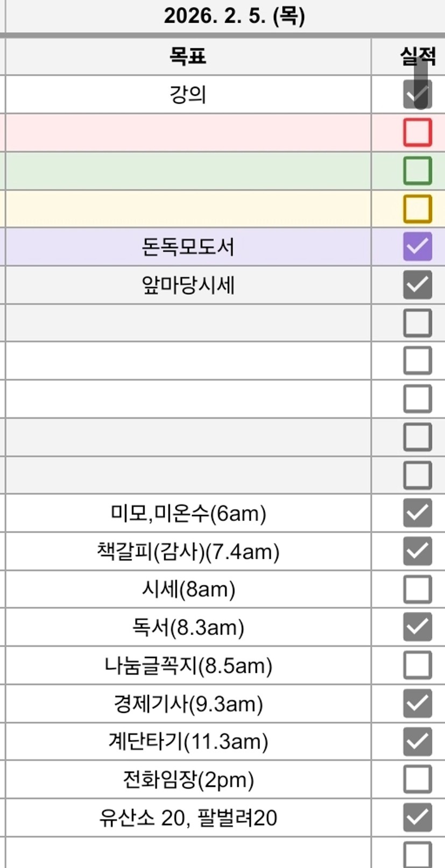
Task: Select the 목표 column header cell
Action: tap(188, 56)
